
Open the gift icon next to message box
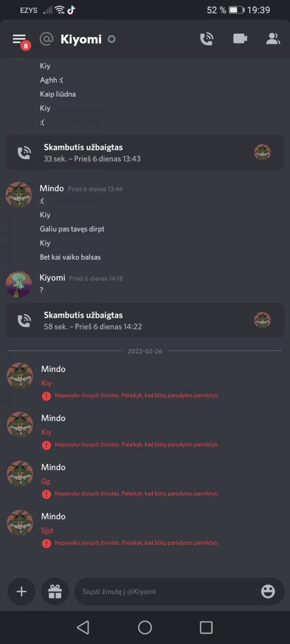(x=55, y=591)
